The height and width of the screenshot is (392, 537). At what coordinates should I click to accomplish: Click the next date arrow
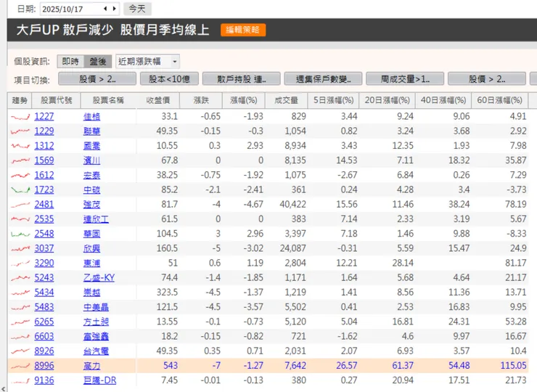click(x=115, y=9)
